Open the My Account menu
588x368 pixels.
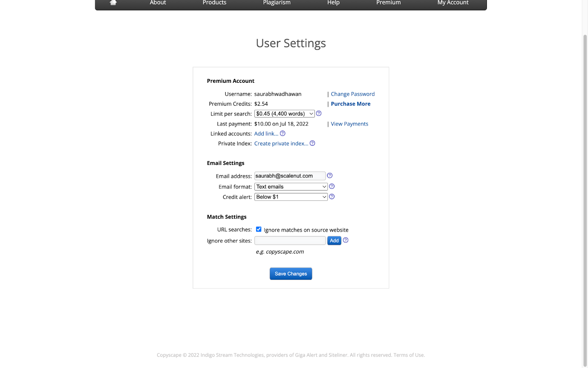453,3
